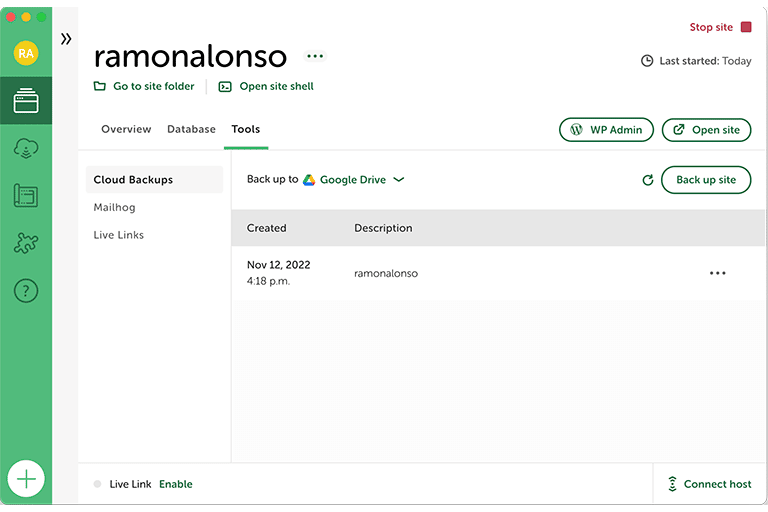Click the external link icon in Open site
Viewport: 768px width, 512px height.
pyautogui.click(x=678, y=130)
